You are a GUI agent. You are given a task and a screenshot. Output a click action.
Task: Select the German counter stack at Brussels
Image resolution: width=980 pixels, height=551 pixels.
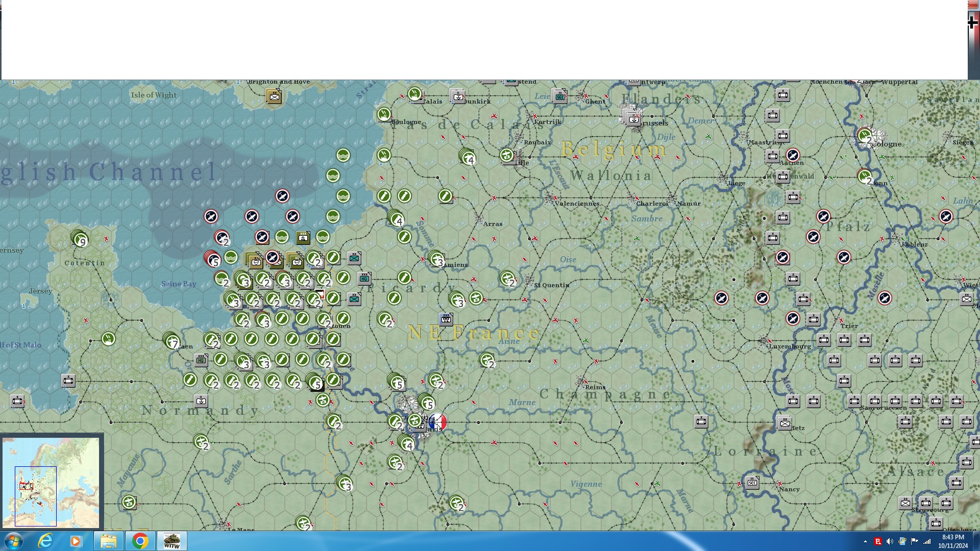tap(633, 118)
